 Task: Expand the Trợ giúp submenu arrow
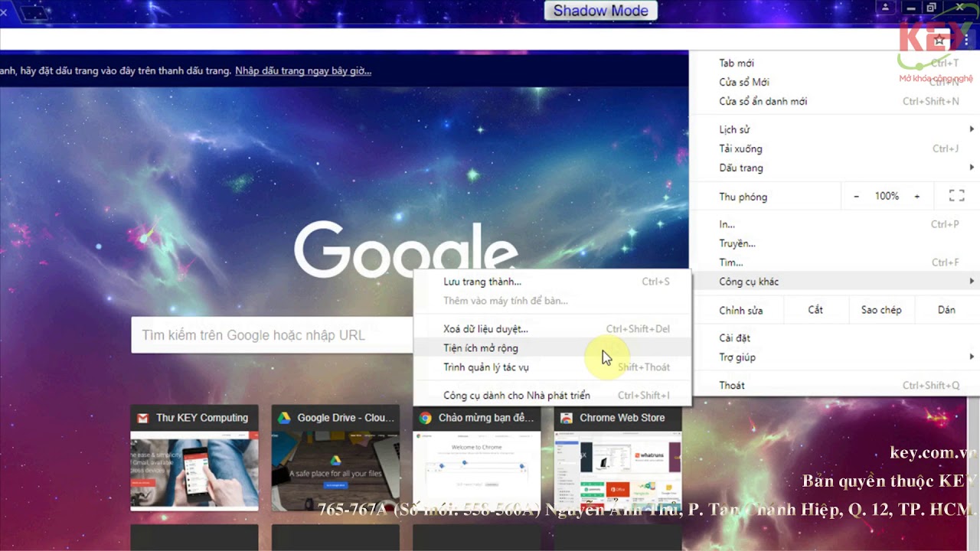coord(972,357)
